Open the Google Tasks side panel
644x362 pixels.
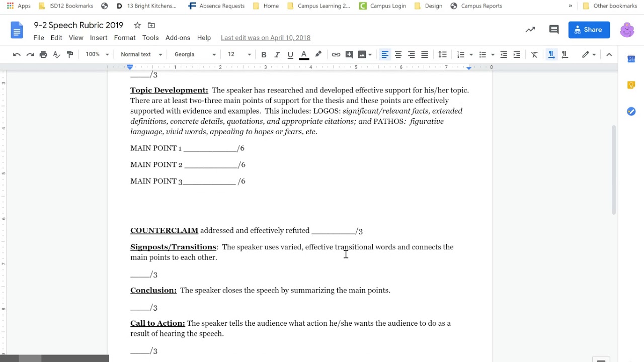(631, 111)
